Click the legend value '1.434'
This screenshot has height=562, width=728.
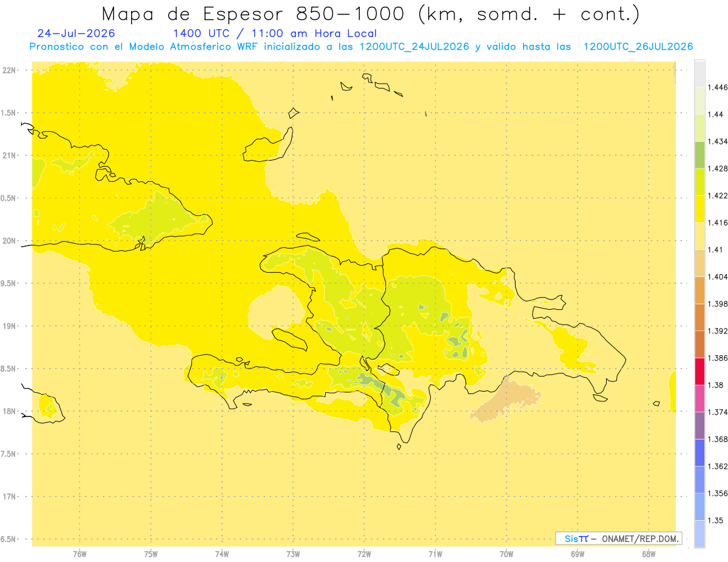(718, 141)
